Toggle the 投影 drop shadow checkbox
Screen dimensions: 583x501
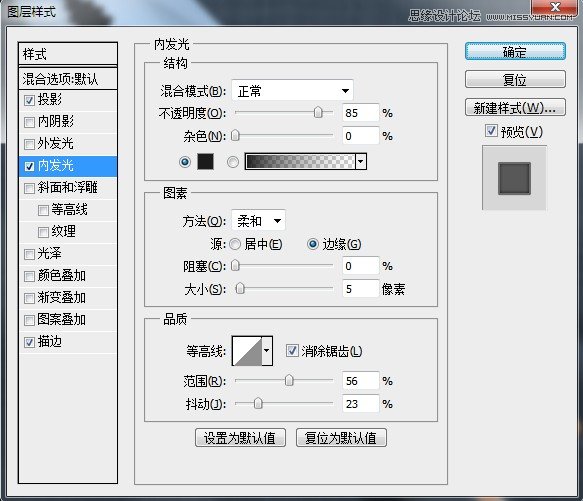29,100
